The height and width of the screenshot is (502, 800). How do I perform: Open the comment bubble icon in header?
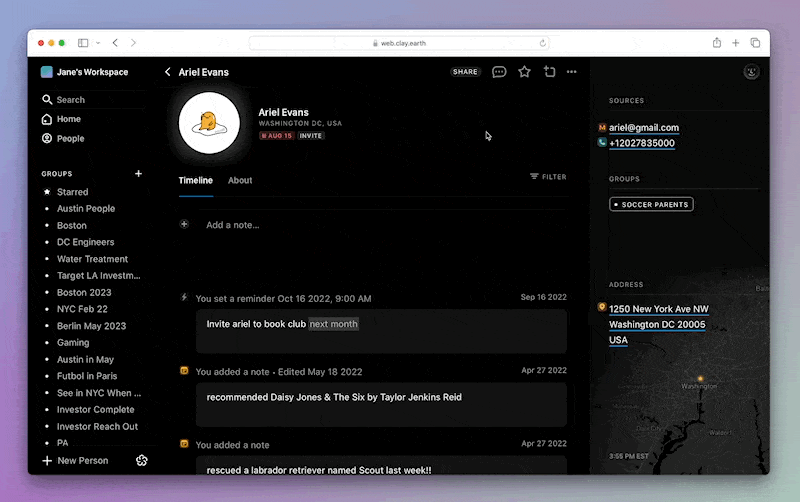499,72
